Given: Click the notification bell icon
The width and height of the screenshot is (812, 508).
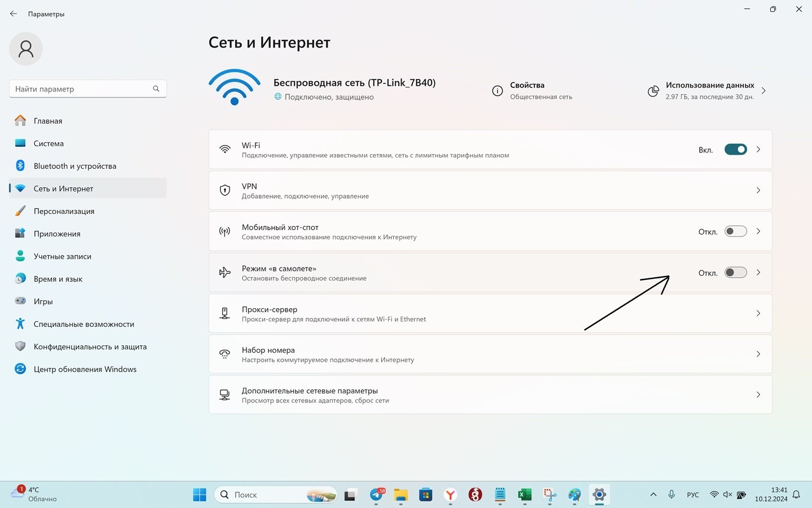Looking at the screenshot, I should tap(796, 494).
